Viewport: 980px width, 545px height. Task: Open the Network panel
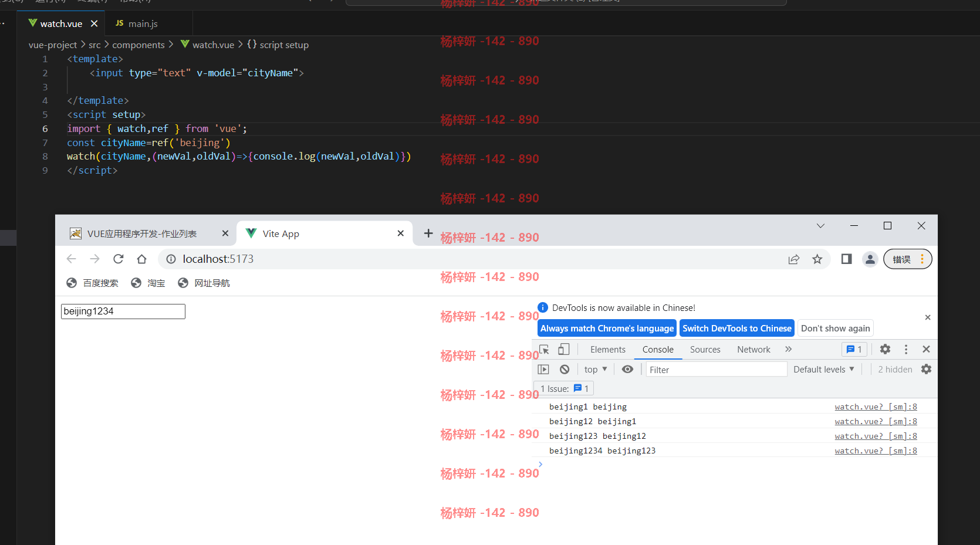[x=753, y=349]
